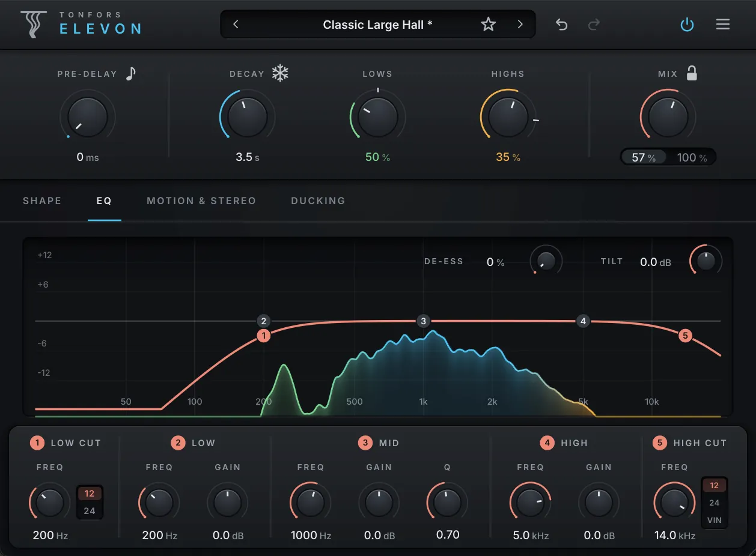Set Low Cut slope to 24
The image size is (756, 556).
pyautogui.click(x=90, y=511)
